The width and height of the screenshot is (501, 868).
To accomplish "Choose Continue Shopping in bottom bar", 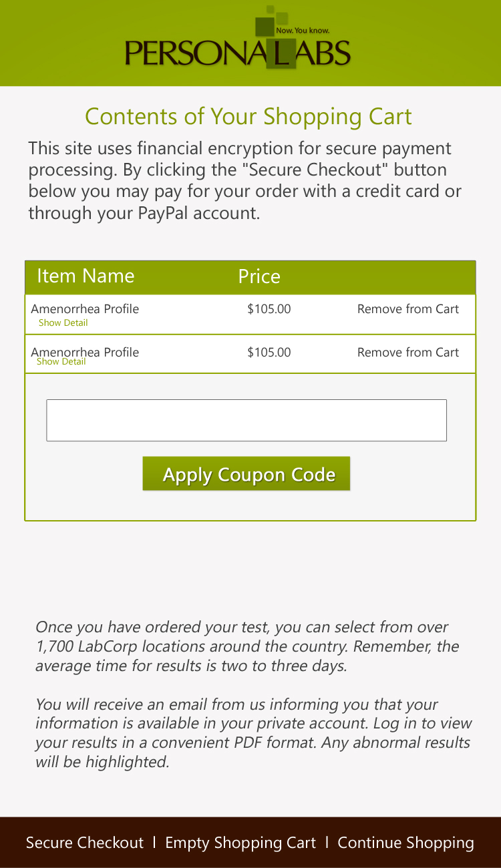I will pyautogui.click(x=406, y=843).
